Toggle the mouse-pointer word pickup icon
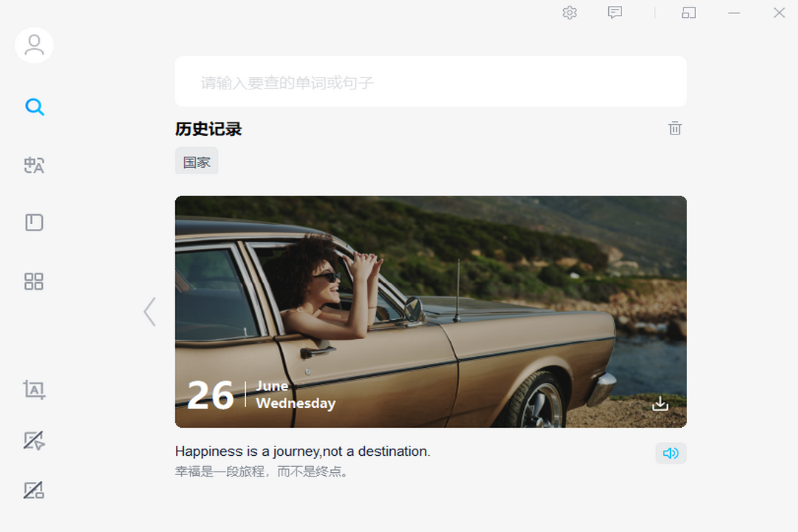The width and height of the screenshot is (798, 532). point(34,440)
